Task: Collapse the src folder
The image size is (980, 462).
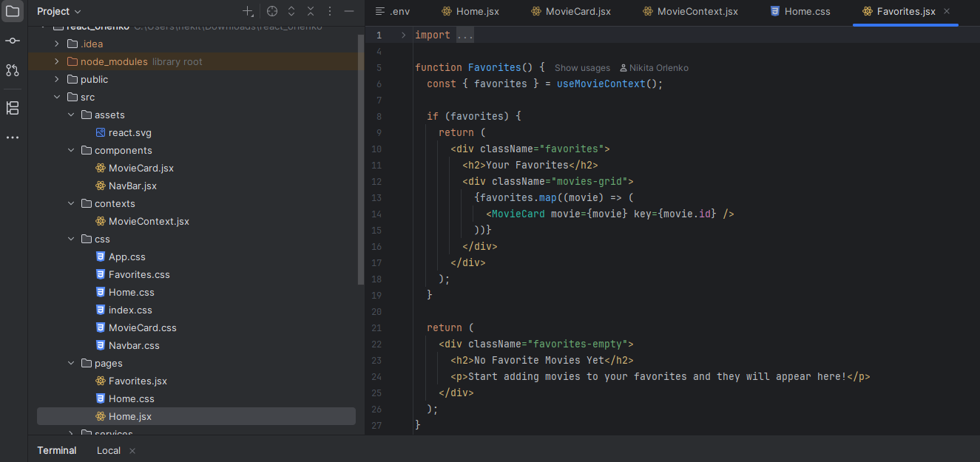Action: [x=57, y=97]
